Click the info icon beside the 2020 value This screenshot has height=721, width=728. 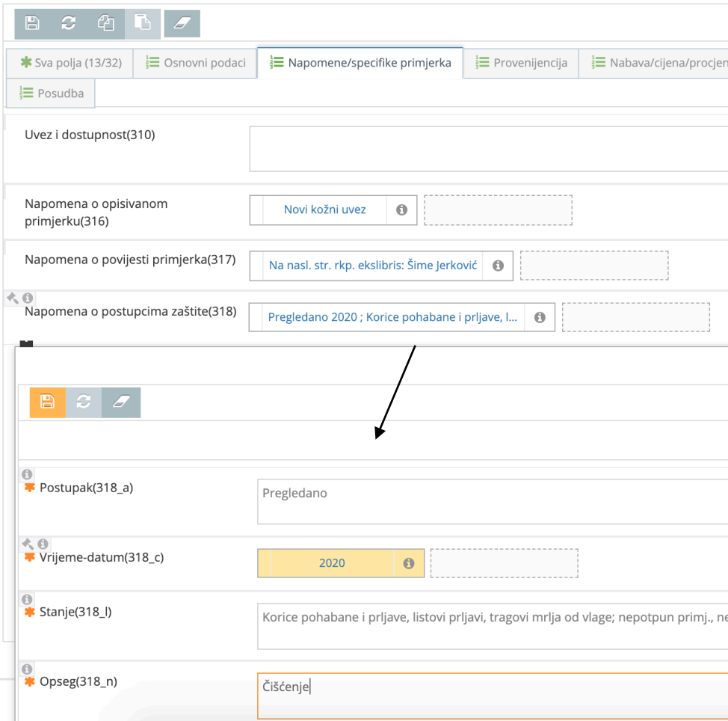coord(408,563)
